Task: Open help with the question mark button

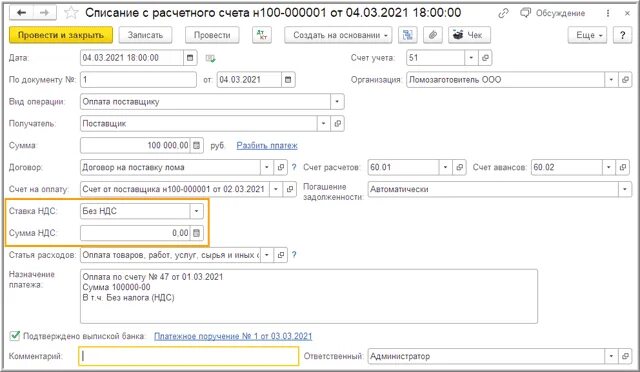Action: tap(622, 35)
